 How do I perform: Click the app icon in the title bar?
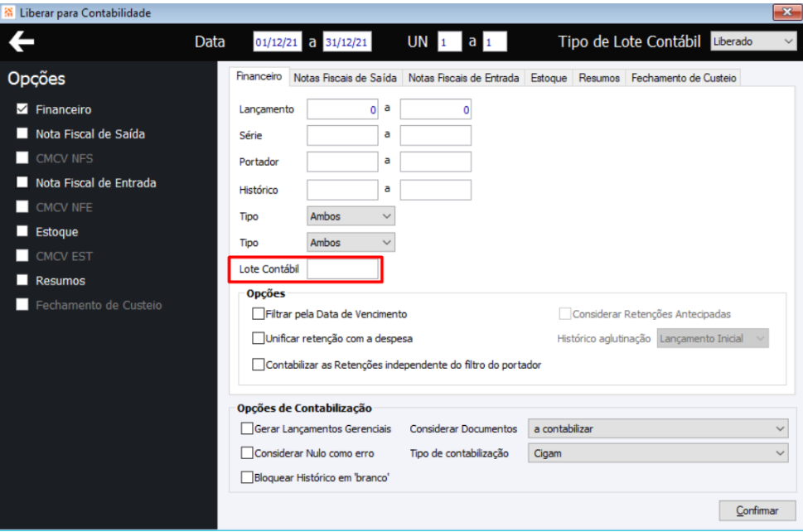tap(8, 12)
